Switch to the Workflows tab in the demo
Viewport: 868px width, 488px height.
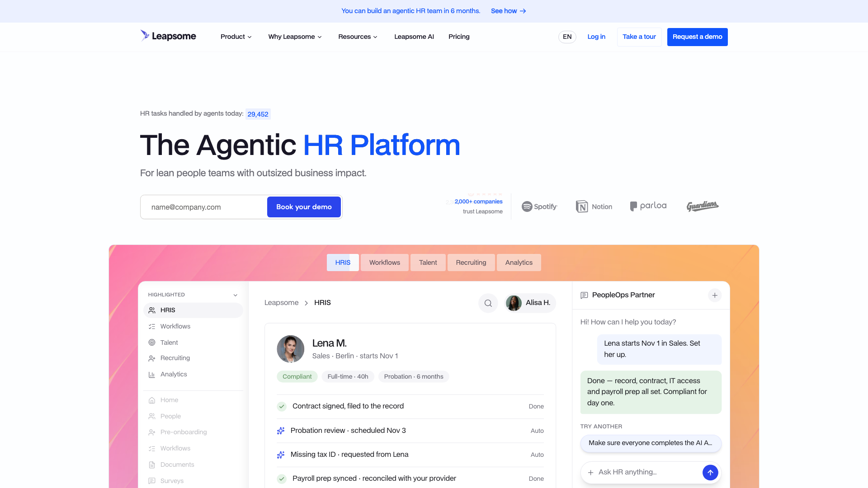(x=385, y=263)
